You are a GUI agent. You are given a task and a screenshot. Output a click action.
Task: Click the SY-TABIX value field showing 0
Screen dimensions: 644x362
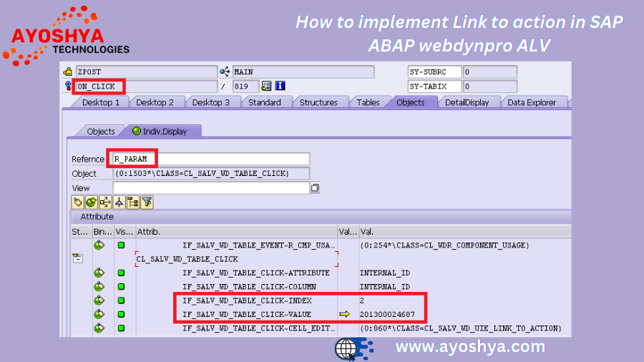tap(490, 86)
